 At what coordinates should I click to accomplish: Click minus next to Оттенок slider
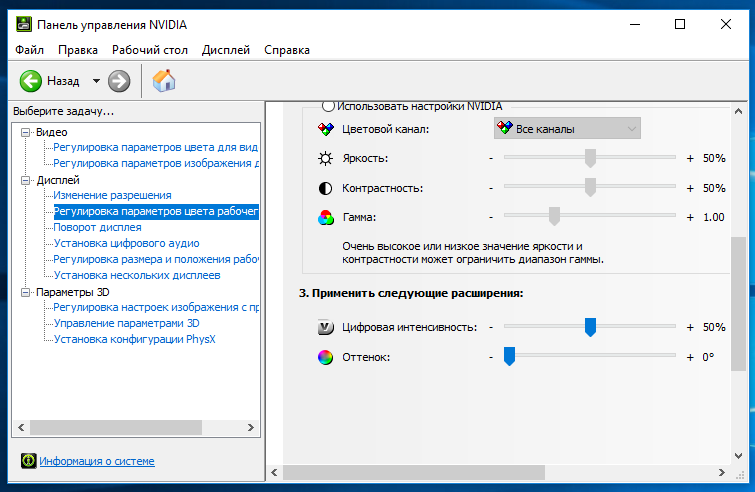point(491,357)
